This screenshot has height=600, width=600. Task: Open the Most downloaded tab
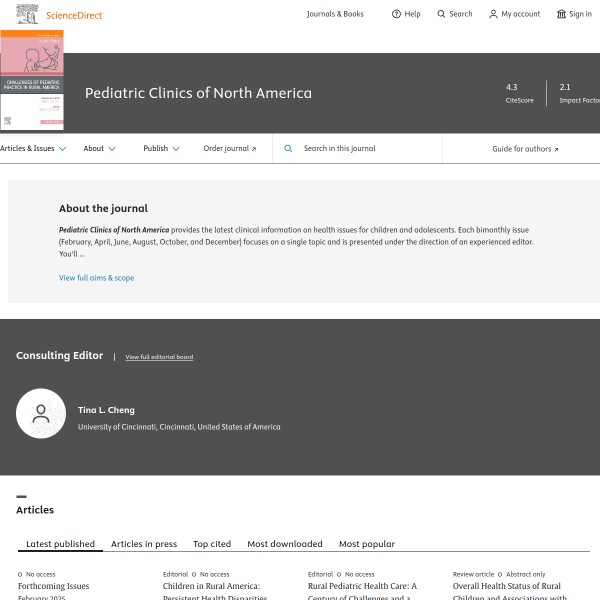[285, 544]
